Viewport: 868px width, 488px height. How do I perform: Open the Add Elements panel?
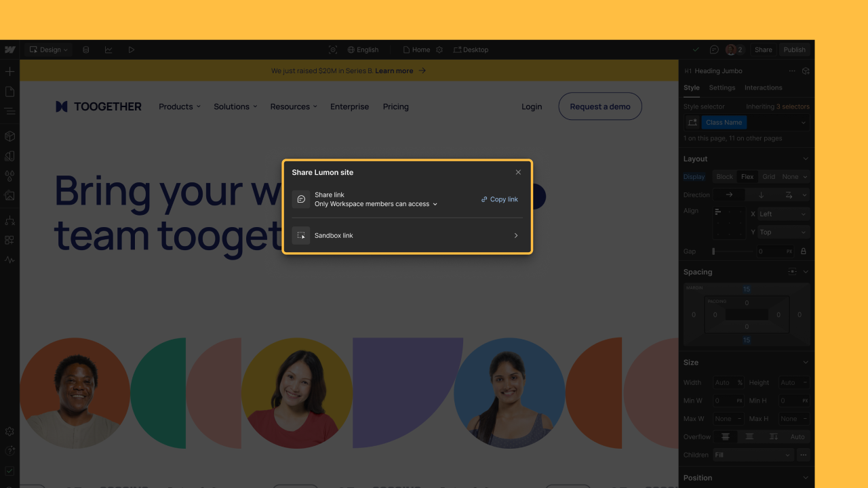click(x=9, y=70)
